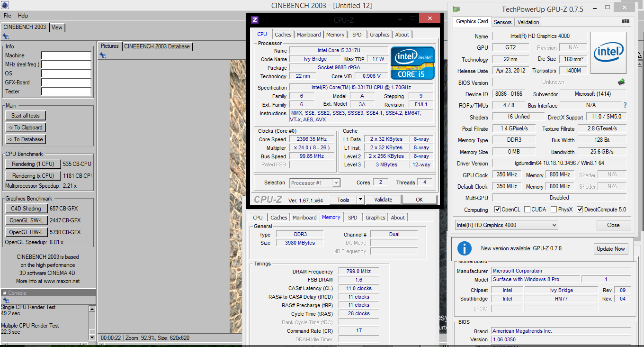This screenshot has height=347, width=644.
Task: Open the CINEBENCH 2003 Database tab
Action: [157, 46]
